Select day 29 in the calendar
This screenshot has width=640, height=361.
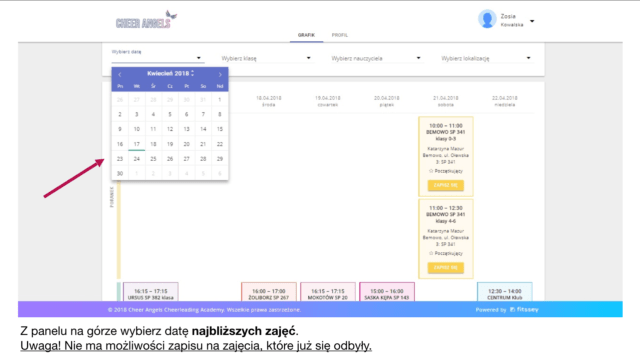coord(220,159)
